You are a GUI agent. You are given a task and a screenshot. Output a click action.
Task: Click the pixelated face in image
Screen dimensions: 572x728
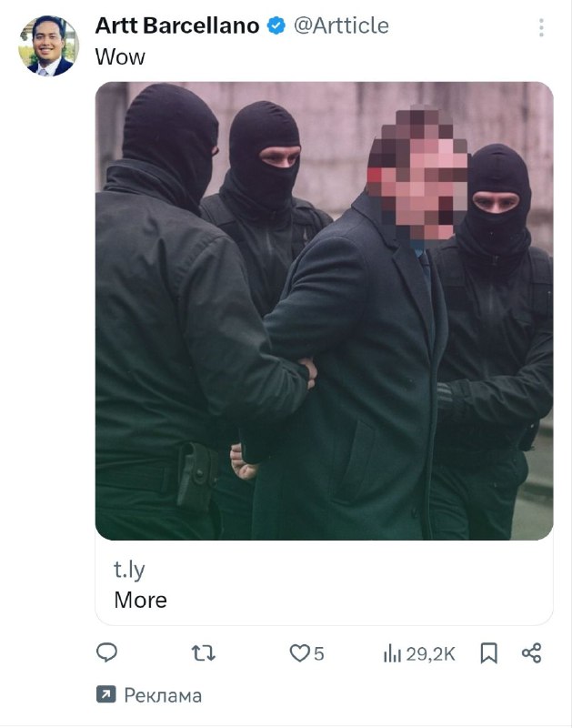click(417, 177)
